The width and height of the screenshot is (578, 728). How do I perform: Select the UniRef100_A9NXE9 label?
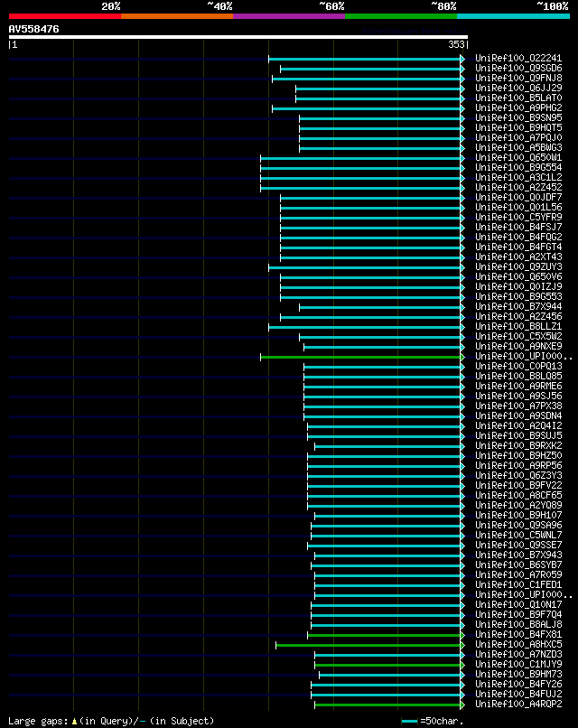point(518,346)
